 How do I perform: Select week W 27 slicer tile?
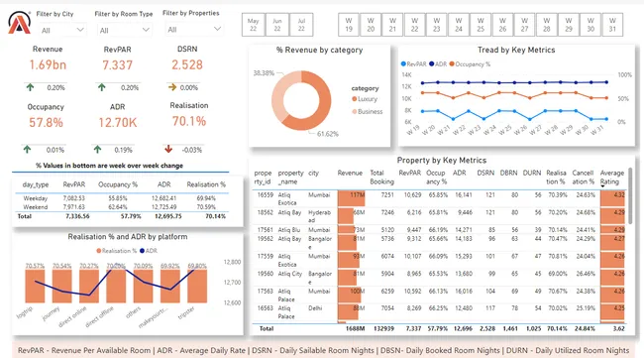524,25
